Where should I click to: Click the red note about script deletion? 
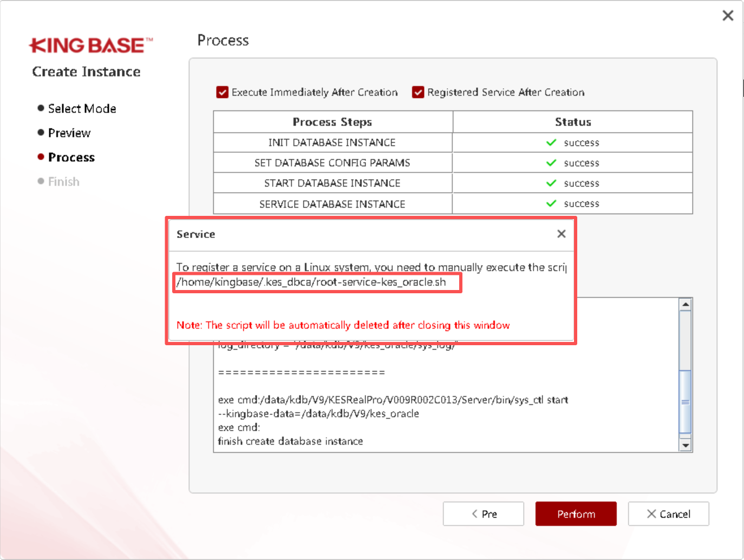pos(343,325)
